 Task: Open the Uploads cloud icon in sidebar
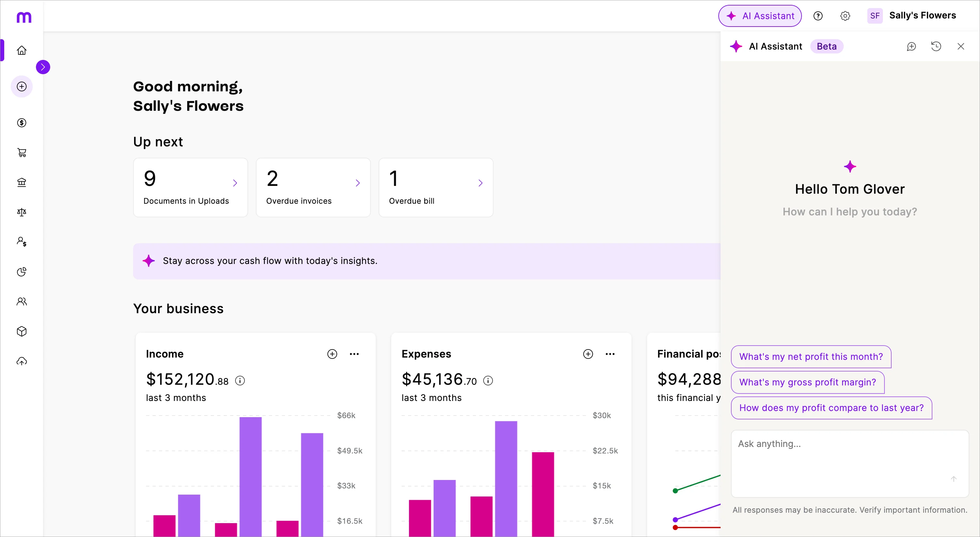click(x=22, y=361)
